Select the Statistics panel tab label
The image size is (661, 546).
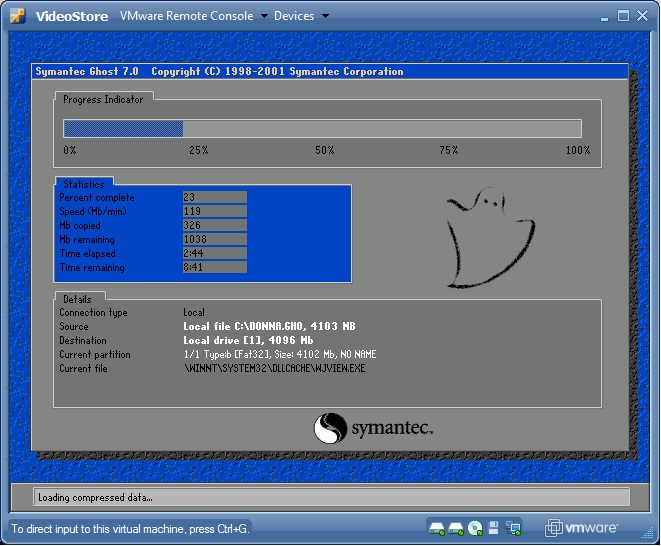pos(83,184)
